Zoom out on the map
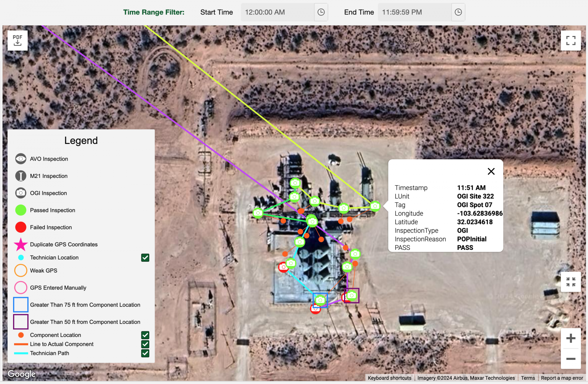The width and height of the screenshot is (588, 384). [570, 359]
